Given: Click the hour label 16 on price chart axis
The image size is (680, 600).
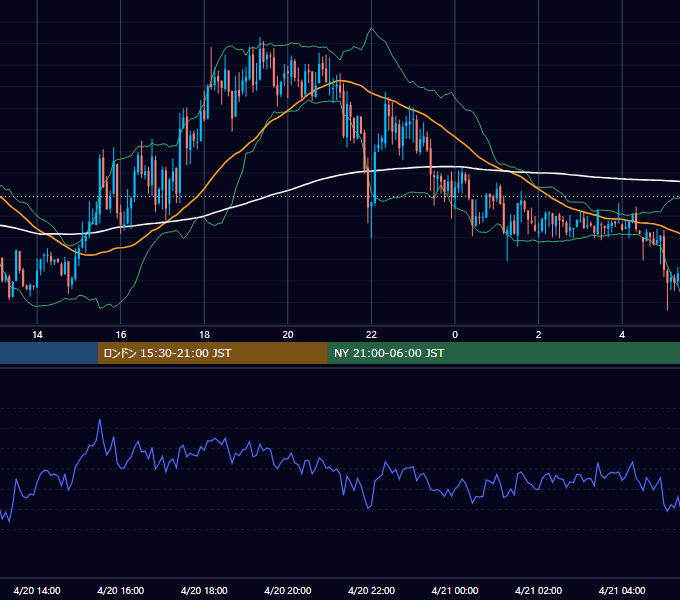Looking at the screenshot, I should coord(121,334).
